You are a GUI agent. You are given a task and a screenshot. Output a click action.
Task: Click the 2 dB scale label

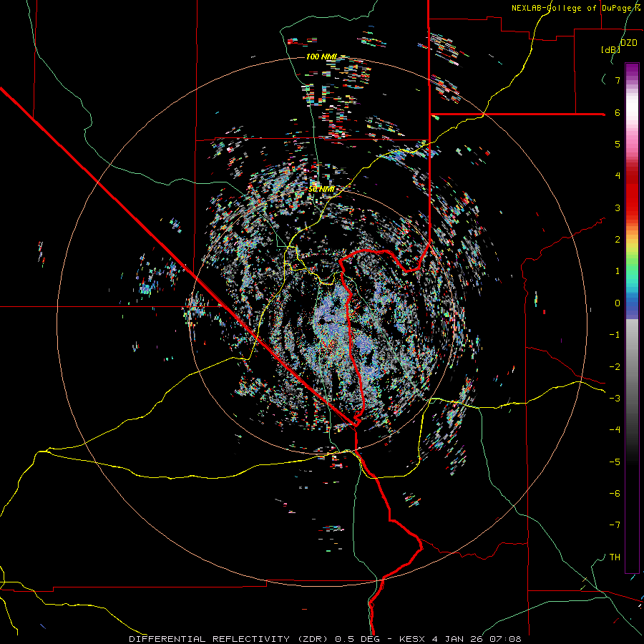click(x=618, y=240)
